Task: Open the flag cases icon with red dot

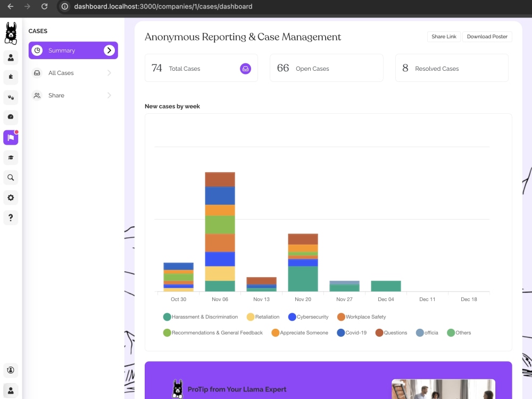Action: coord(11,137)
